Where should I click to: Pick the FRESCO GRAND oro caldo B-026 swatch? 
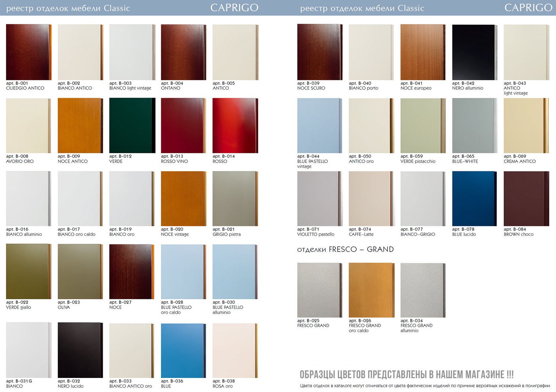pyautogui.click(x=371, y=290)
